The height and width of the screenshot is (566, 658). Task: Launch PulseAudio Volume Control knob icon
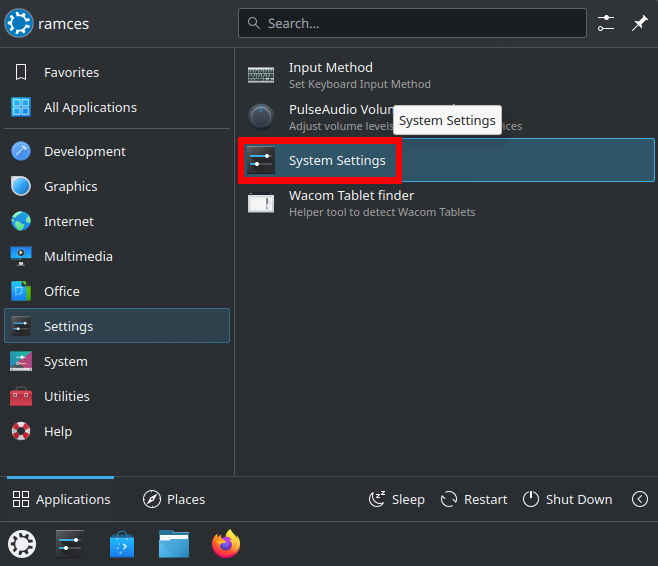261,117
